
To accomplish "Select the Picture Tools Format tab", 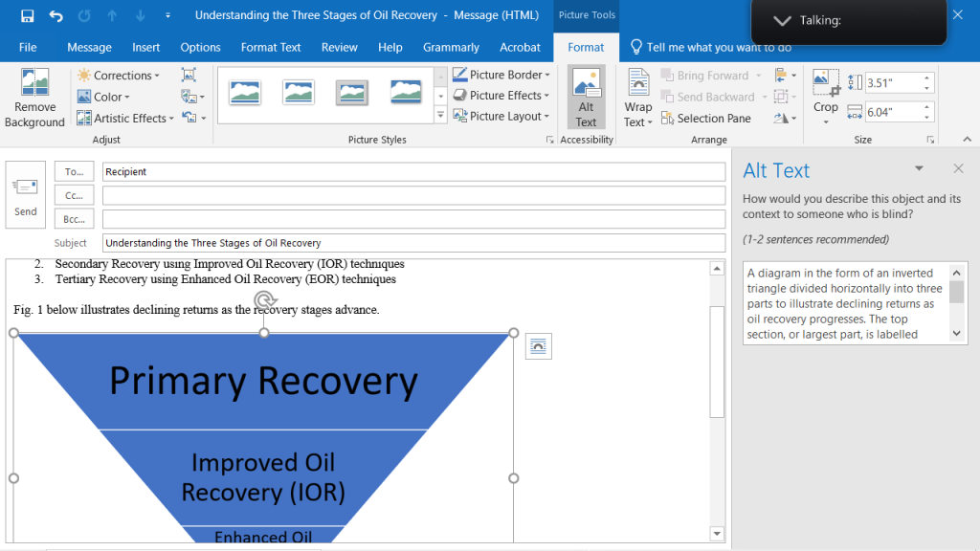I will tap(586, 48).
